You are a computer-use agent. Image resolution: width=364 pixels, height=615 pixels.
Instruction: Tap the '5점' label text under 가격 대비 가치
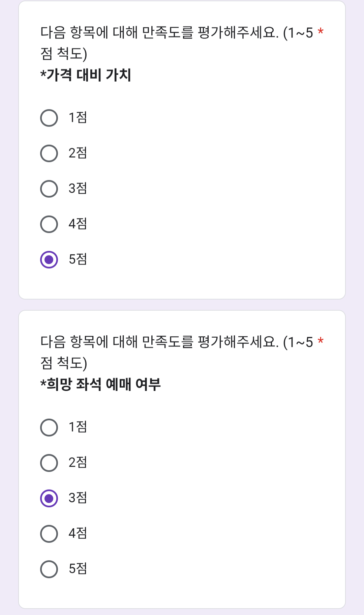(x=78, y=259)
